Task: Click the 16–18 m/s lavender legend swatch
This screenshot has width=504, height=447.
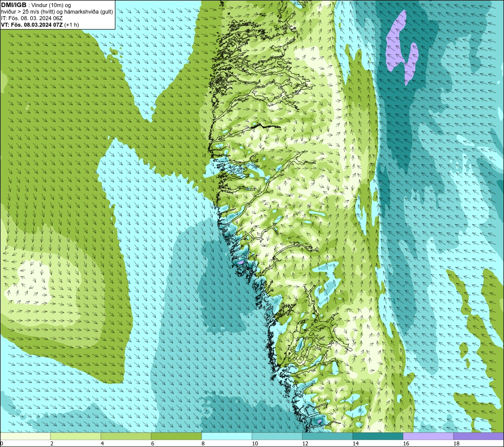Action: (428, 436)
